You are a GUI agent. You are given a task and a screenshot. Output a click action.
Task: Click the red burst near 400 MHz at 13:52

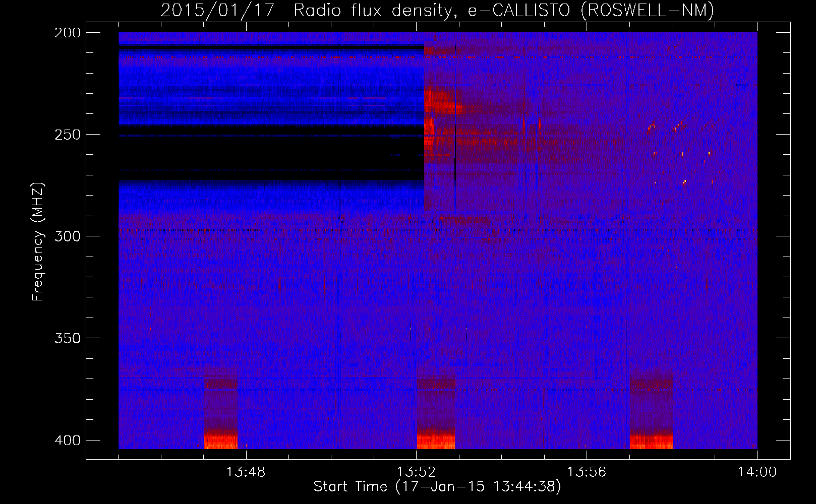[x=436, y=442]
